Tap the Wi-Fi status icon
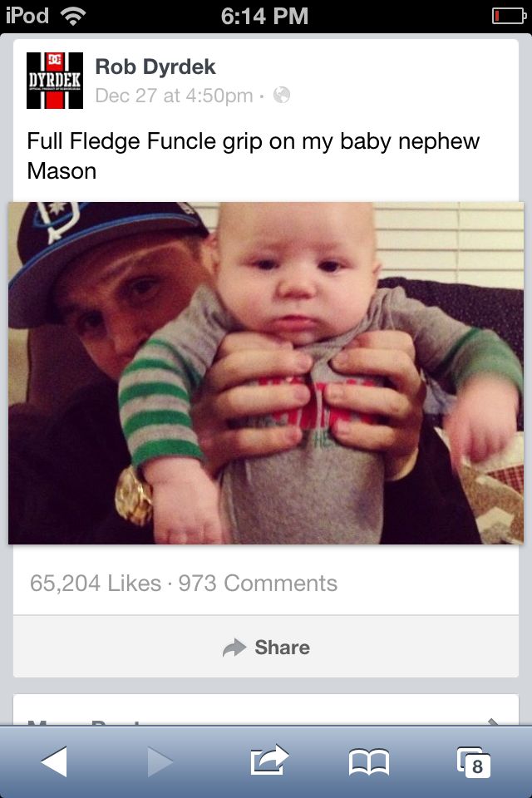The image size is (532, 798). [x=73, y=17]
